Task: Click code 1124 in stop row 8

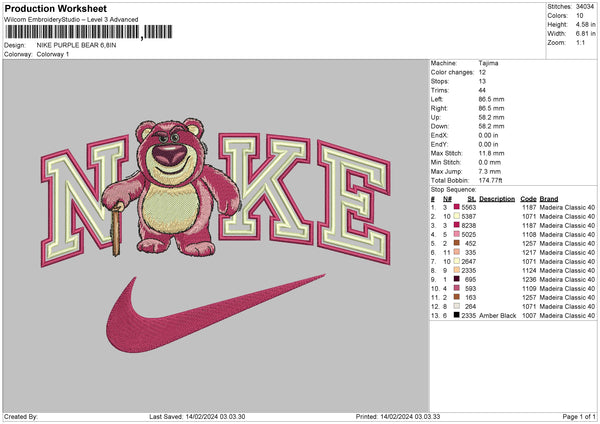Action: [529, 270]
